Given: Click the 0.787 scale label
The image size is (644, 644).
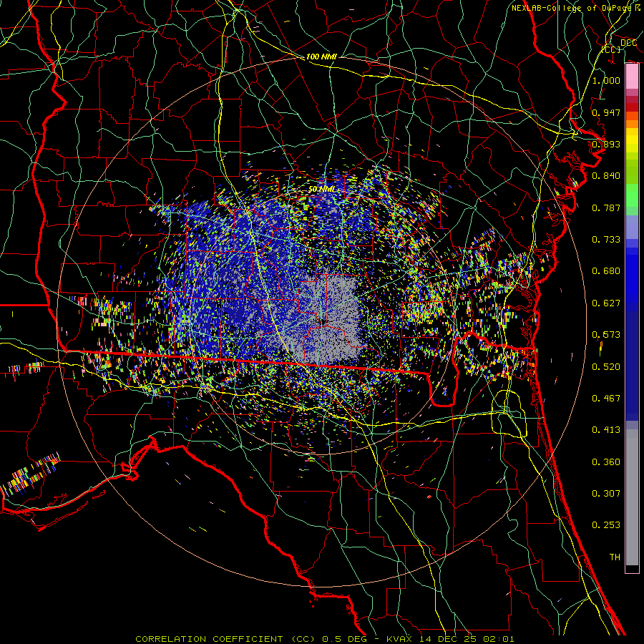Looking at the screenshot, I should point(606,208).
